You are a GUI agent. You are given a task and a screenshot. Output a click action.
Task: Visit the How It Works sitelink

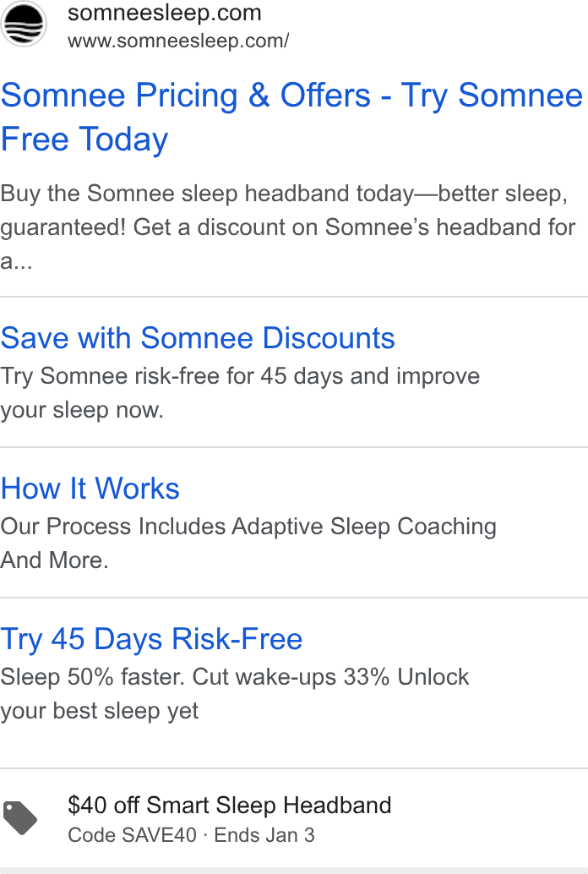[90, 489]
